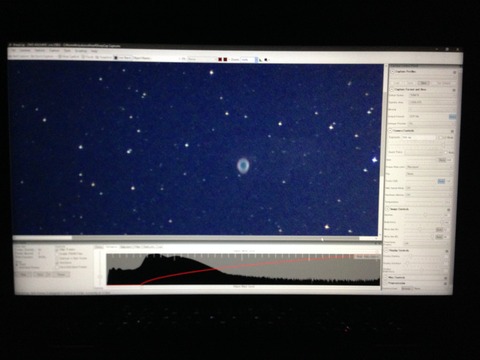Click the Ring Nebula in the preview

(243, 166)
